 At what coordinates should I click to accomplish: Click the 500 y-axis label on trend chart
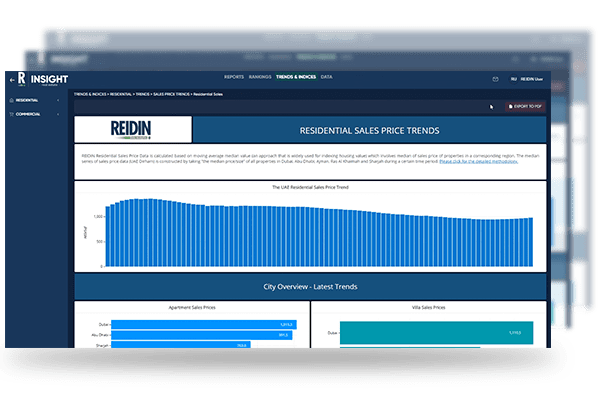[x=100, y=242]
